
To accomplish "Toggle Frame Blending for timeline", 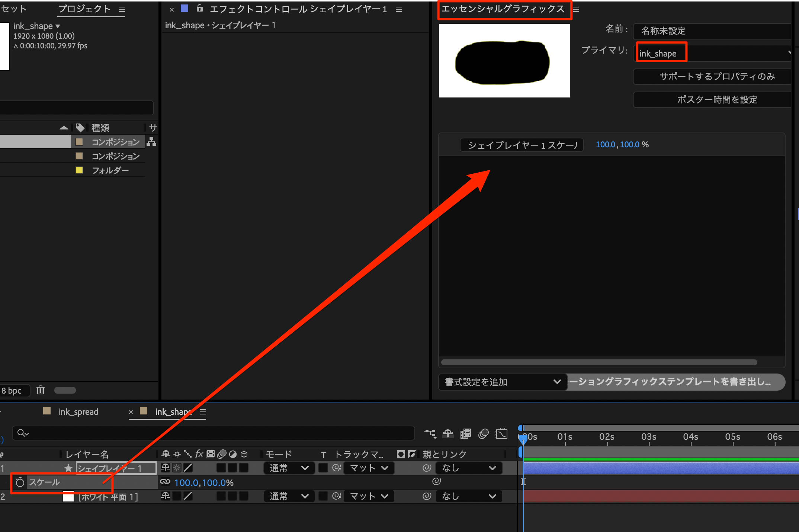I will pyautogui.click(x=465, y=434).
